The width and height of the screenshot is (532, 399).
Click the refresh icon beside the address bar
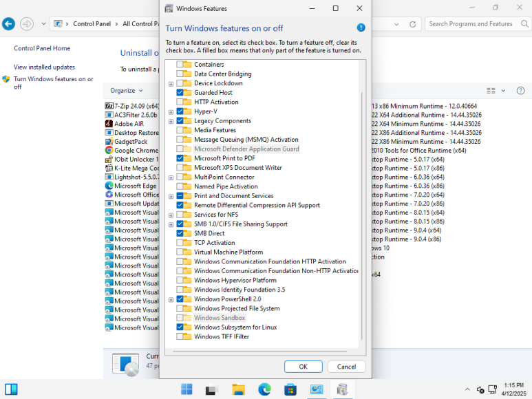[x=412, y=24]
